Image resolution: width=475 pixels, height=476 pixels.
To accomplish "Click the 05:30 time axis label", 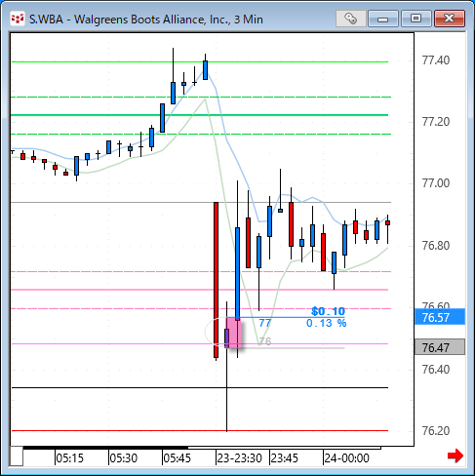I will (x=124, y=458).
